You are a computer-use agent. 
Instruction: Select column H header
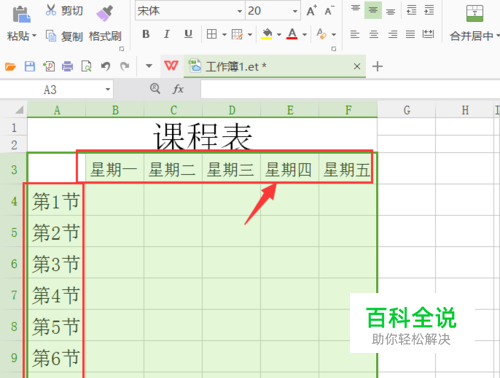(x=465, y=110)
